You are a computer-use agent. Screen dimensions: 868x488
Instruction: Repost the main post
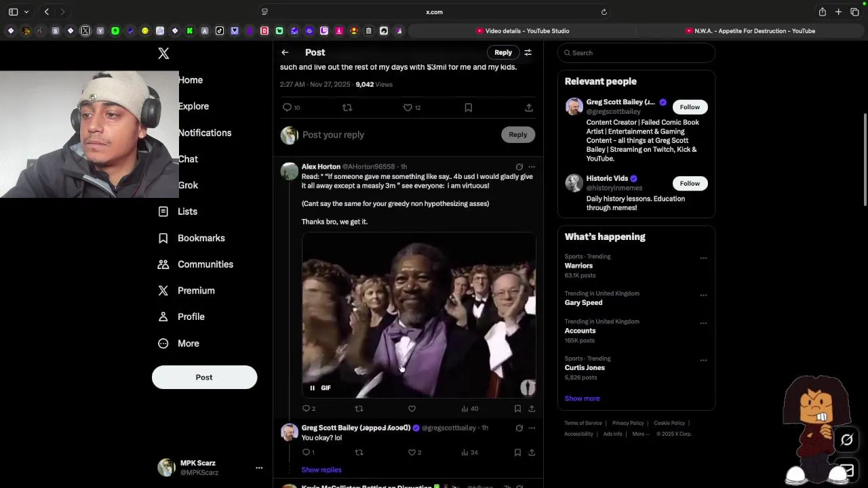[x=347, y=107]
